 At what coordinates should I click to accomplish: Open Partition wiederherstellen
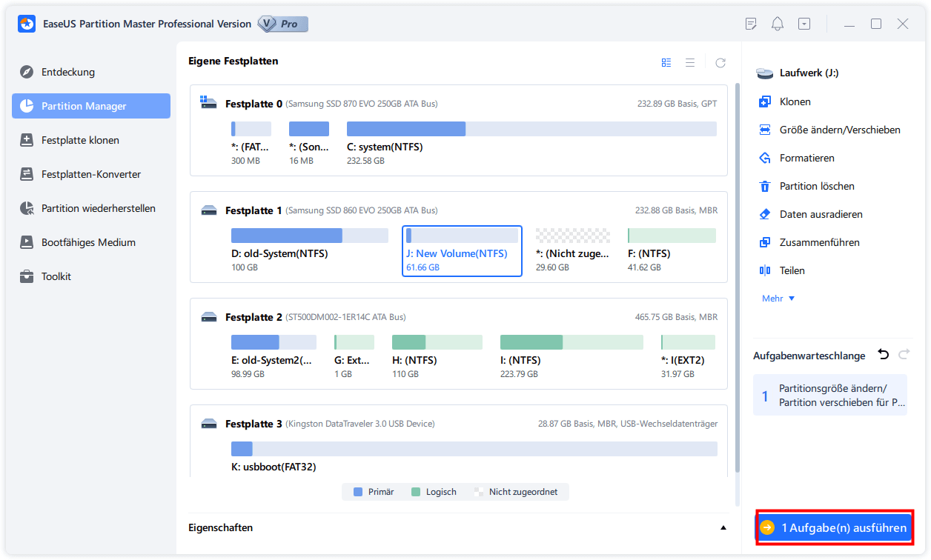coord(91,208)
